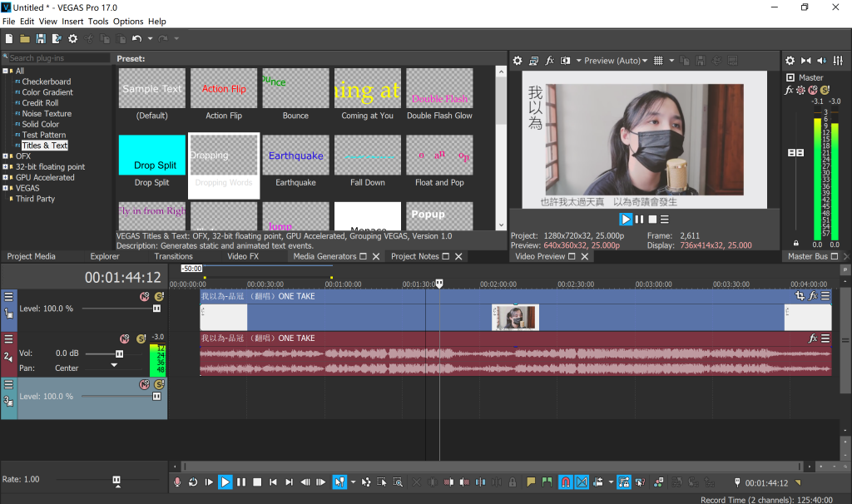Image resolution: width=852 pixels, height=504 pixels.
Task: Open the Undo history dropdown arrow
Action: coord(150,38)
